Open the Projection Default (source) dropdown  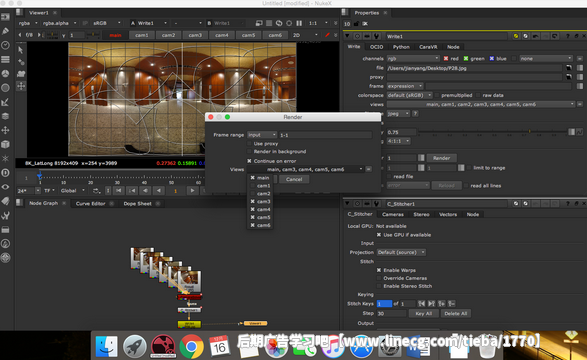coord(401,252)
